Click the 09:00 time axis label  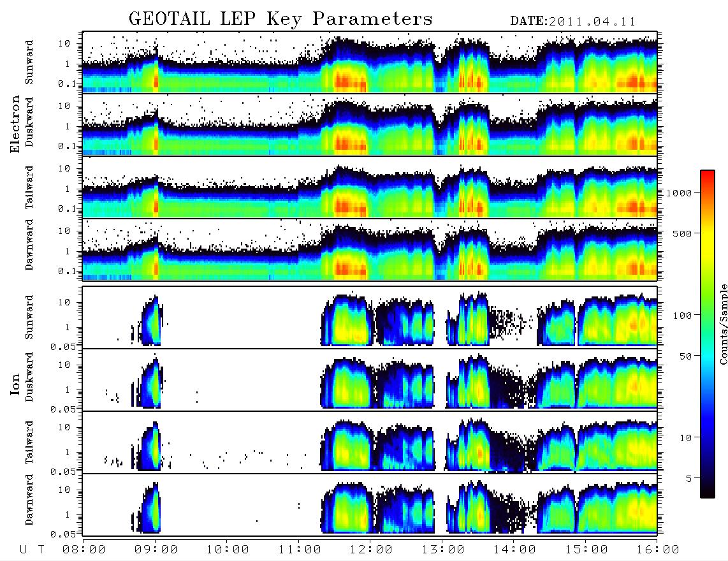click(x=156, y=550)
